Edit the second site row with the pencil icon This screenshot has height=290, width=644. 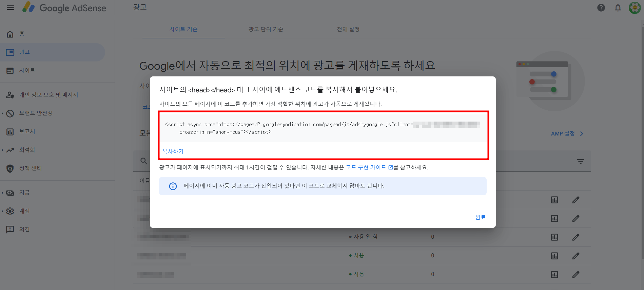[x=576, y=219]
